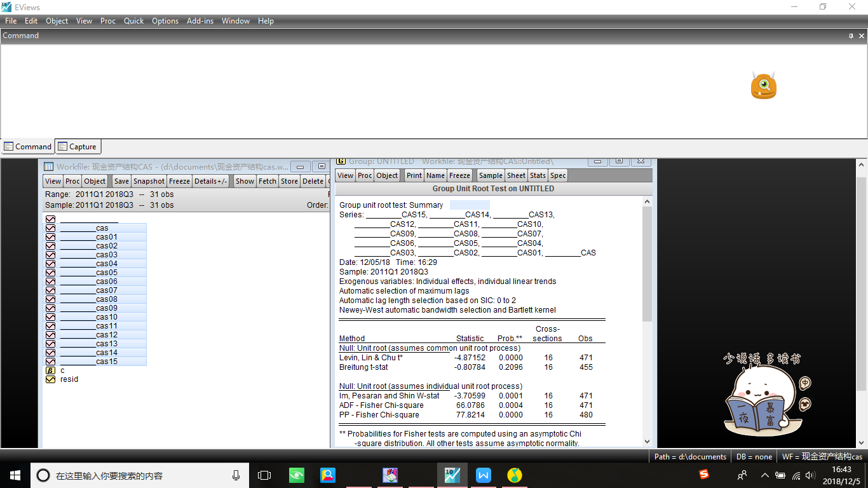Open the Quick menu
Screen dimensions: 868x488
click(133, 21)
